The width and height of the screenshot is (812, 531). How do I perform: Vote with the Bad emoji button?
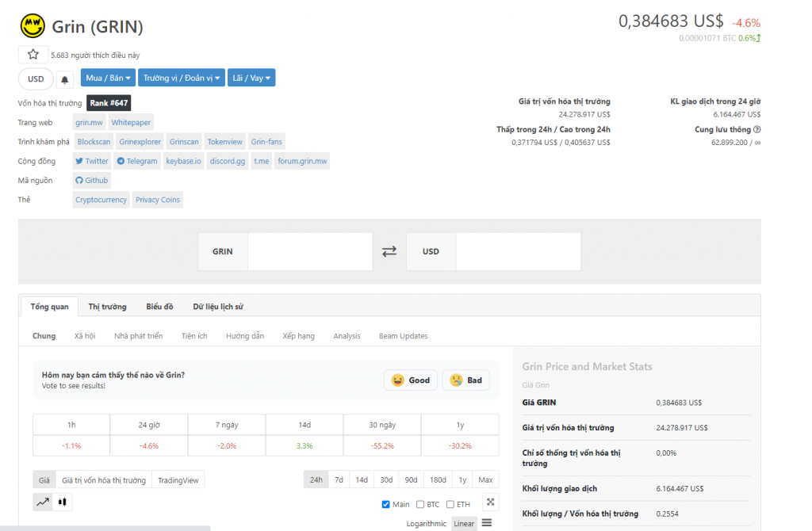(466, 380)
